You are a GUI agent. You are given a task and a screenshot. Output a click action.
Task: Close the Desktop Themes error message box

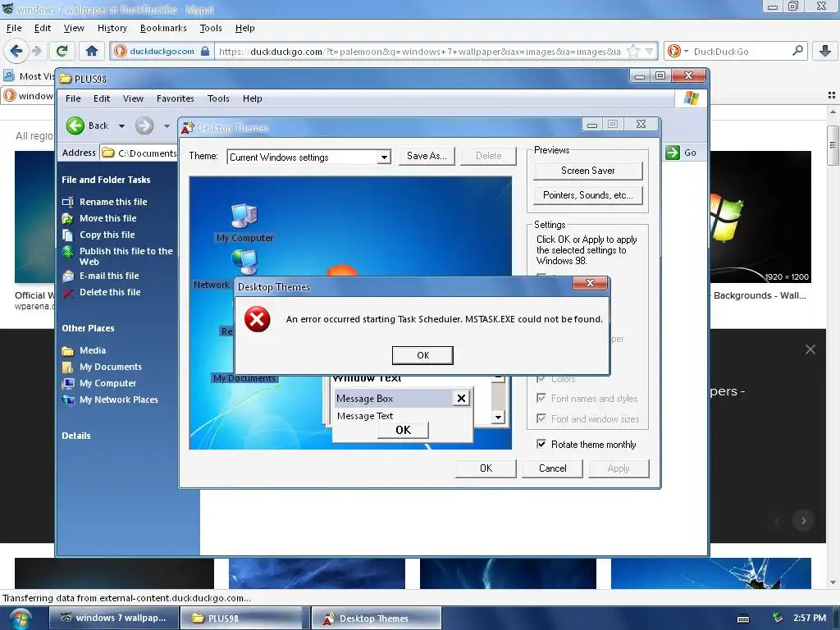[x=590, y=283]
